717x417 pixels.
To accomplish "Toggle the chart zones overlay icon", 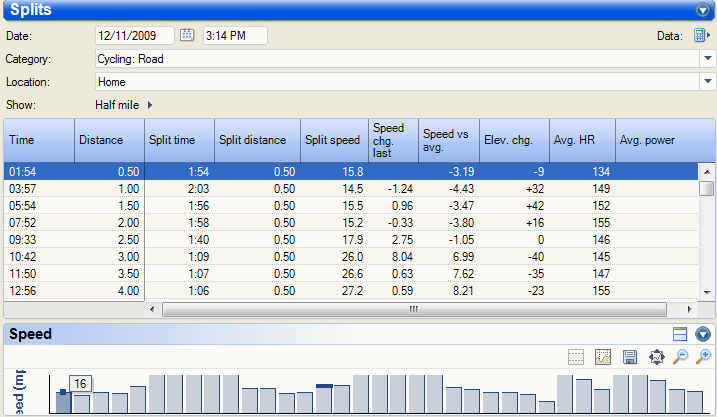I will click(603, 357).
